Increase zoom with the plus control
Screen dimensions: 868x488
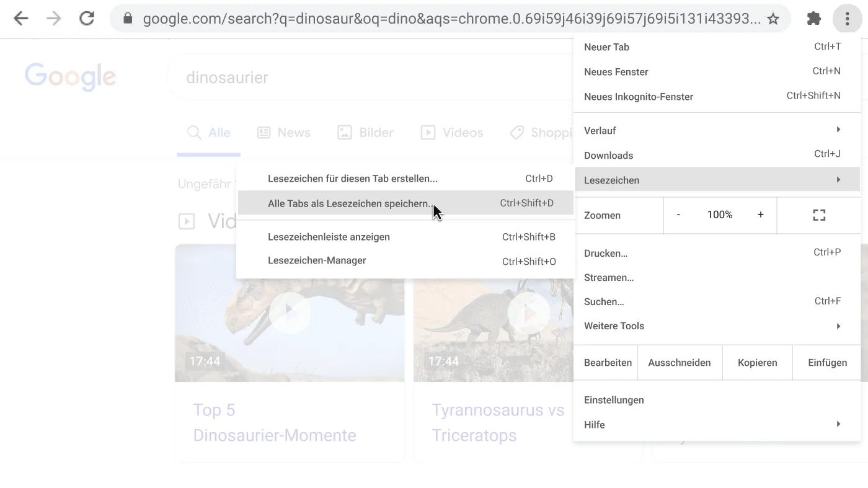pos(760,215)
